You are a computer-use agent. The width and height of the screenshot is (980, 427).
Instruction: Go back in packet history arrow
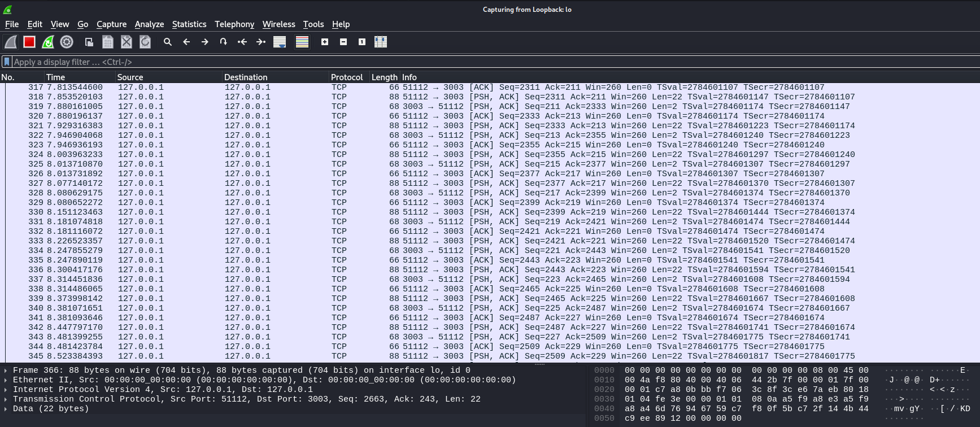(x=186, y=42)
